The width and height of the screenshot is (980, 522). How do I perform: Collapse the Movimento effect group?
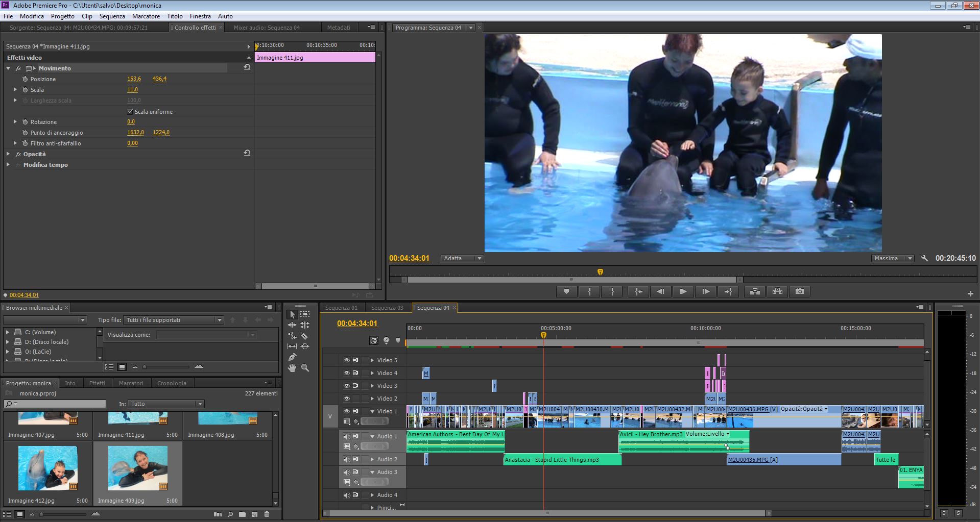click(x=8, y=68)
